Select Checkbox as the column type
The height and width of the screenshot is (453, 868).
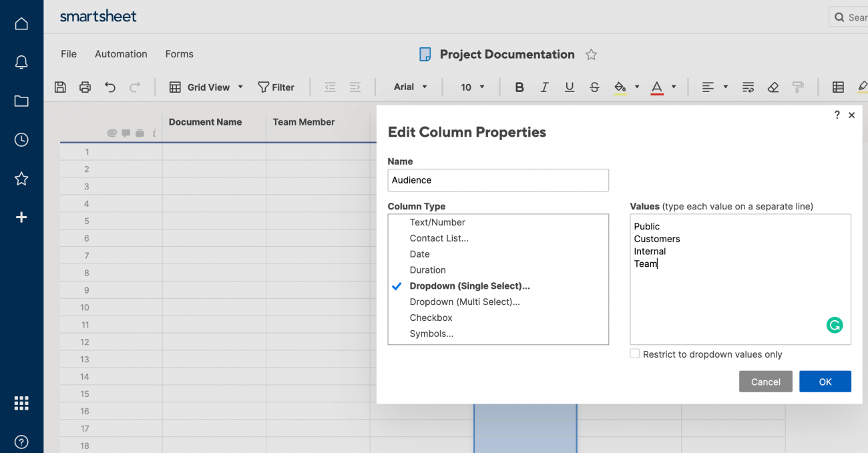[431, 318]
